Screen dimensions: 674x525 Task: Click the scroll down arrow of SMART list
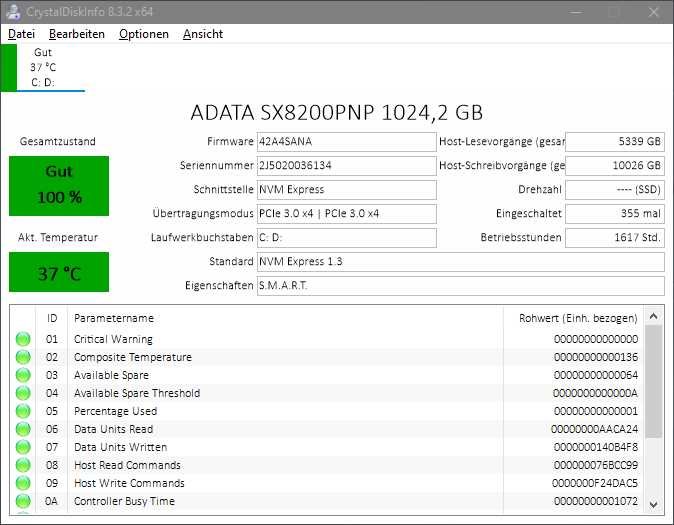point(653,504)
